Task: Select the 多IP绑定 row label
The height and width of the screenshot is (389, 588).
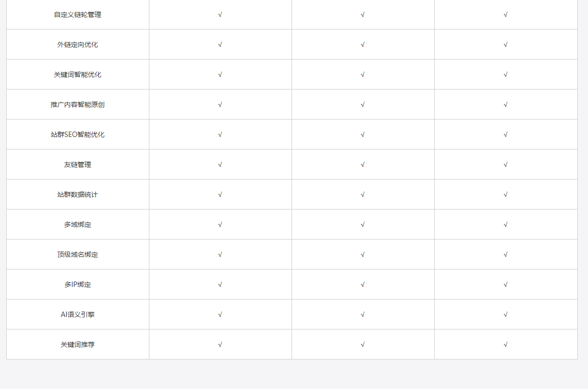Action: tap(77, 284)
